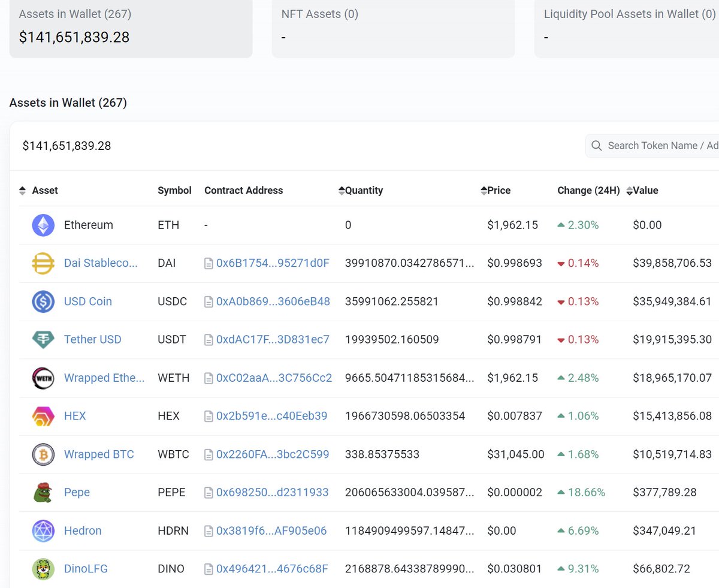Select the NFT Assets (0) card
The image size is (719, 588).
[x=393, y=28]
